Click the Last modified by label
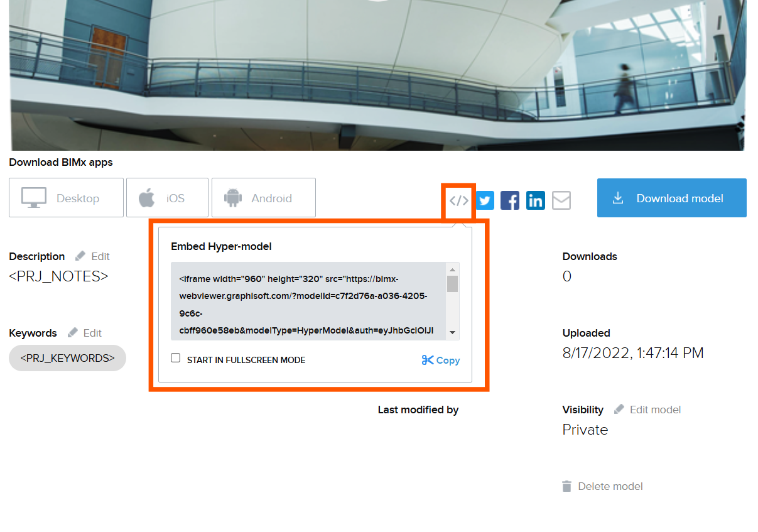The image size is (758, 532). click(418, 410)
